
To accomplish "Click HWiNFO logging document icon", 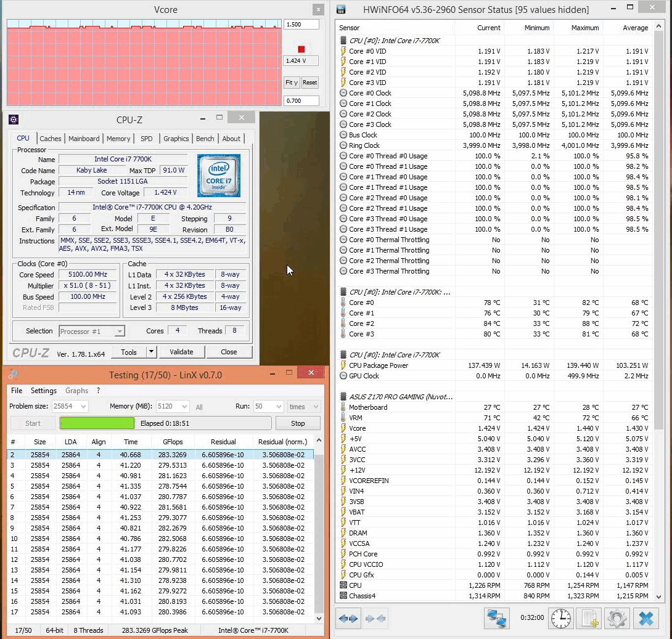I will point(590,619).
